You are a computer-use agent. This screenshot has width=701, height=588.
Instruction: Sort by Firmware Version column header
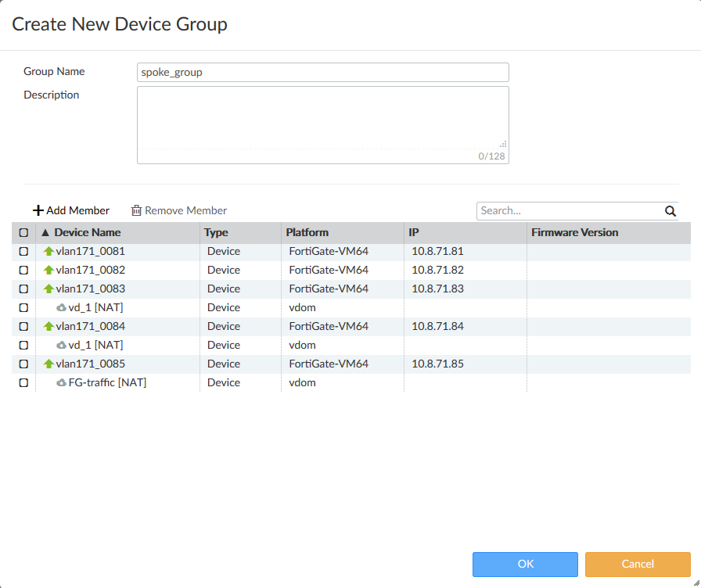tap(575, 233)
